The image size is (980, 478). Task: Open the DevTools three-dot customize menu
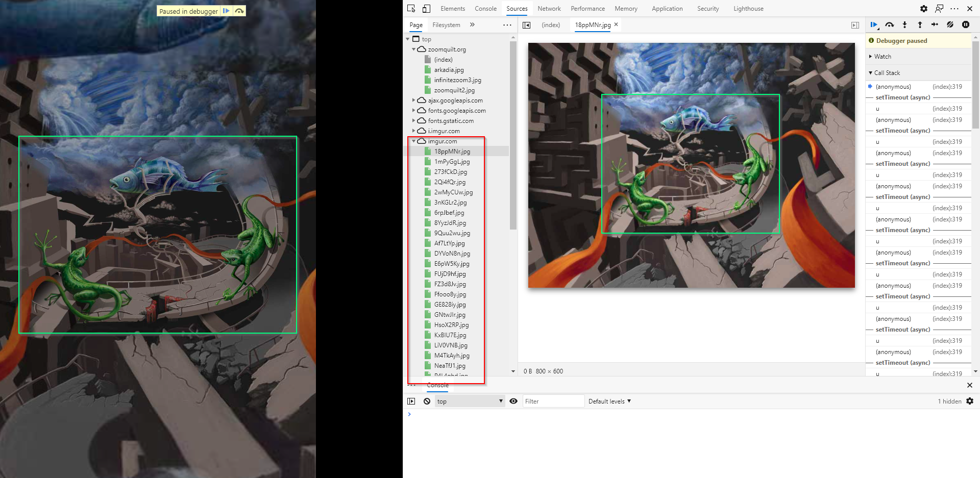pyautogui.click(x=954, y=9)
